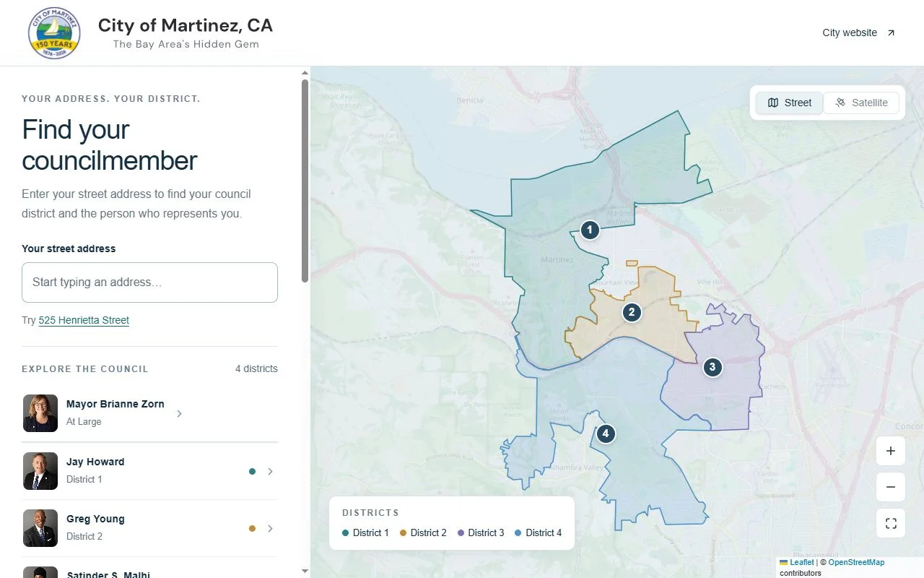Switch map to Satellite view
Viewport: 924px width, 578px height.
coord(861,103)
